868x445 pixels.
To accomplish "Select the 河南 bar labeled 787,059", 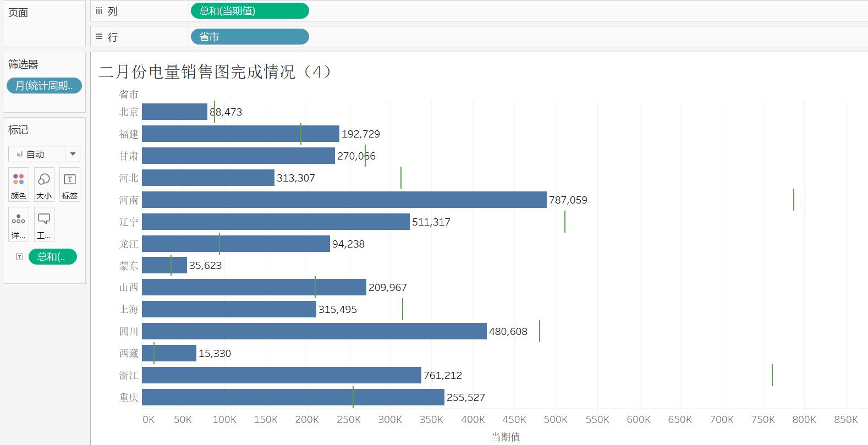I will pos(344,200).
